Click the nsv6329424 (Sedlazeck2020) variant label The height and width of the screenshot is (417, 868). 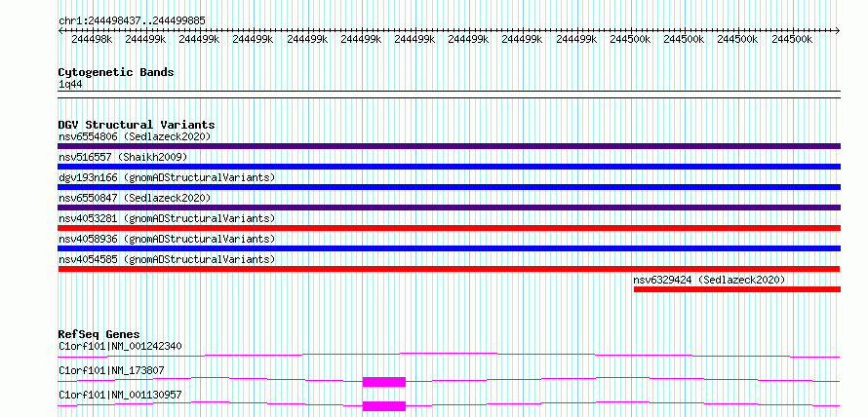point(709,280)
